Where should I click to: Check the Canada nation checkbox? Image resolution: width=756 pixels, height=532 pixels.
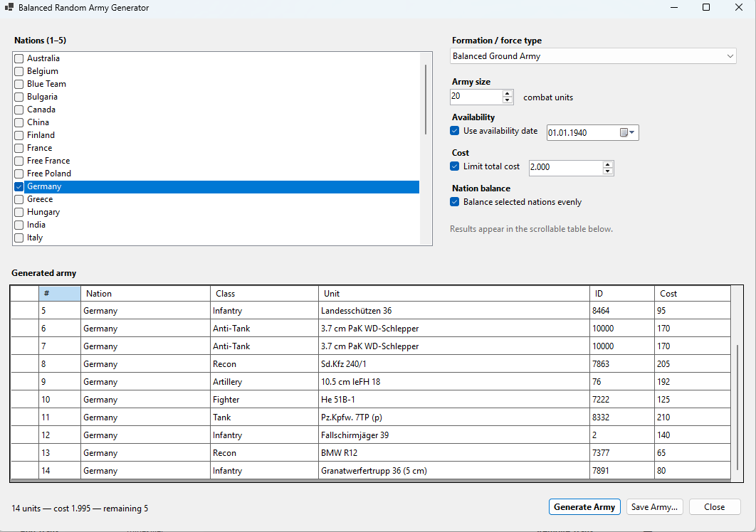coord(19,110)
